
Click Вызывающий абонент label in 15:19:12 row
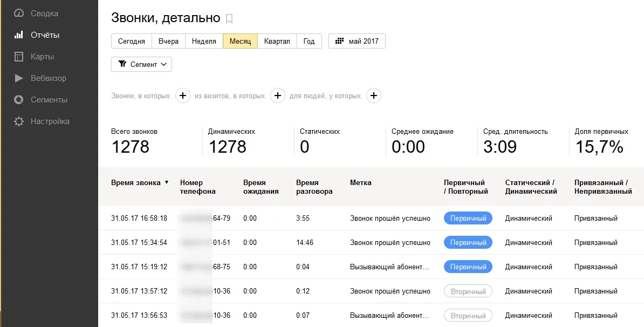(389, 267)
